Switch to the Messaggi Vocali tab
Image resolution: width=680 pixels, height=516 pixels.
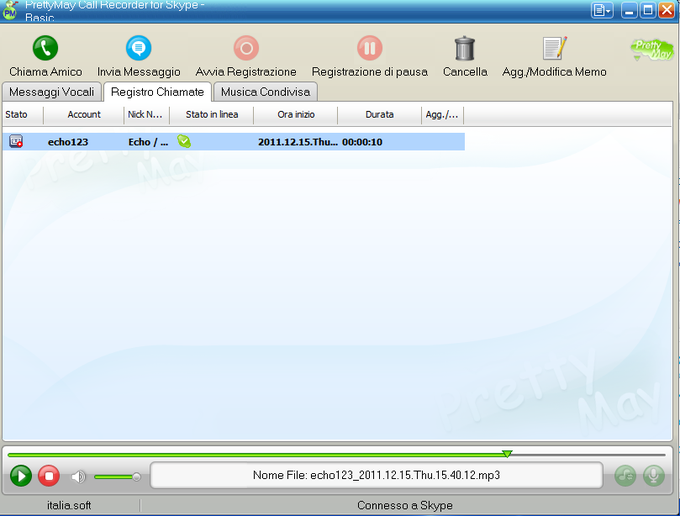[x=52, y=92]
